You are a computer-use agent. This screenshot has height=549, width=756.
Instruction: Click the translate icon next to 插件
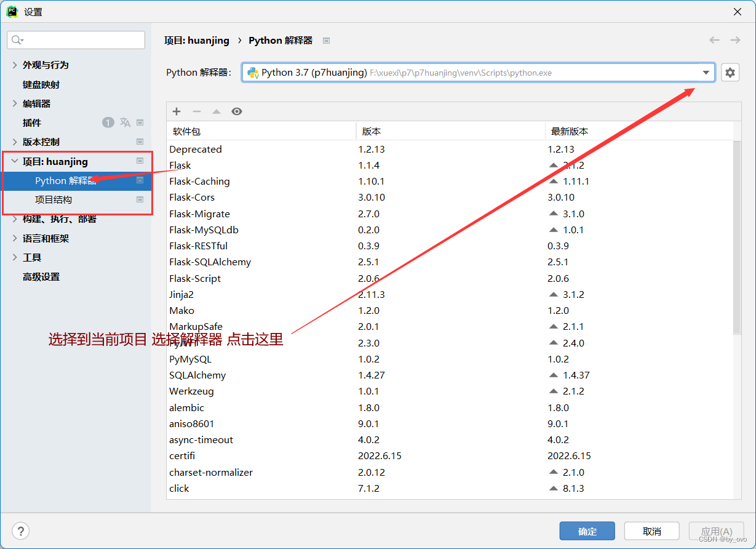tap(125, 122)
